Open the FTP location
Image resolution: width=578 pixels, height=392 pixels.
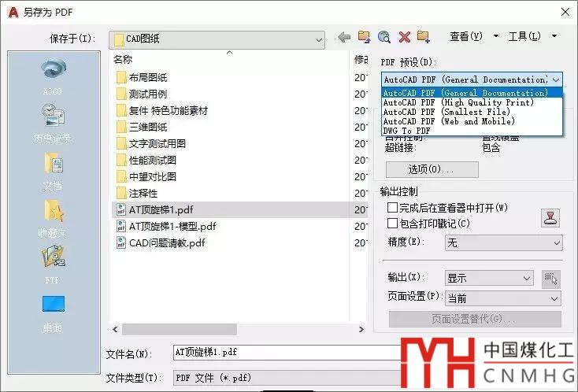[x=53, y=264]
